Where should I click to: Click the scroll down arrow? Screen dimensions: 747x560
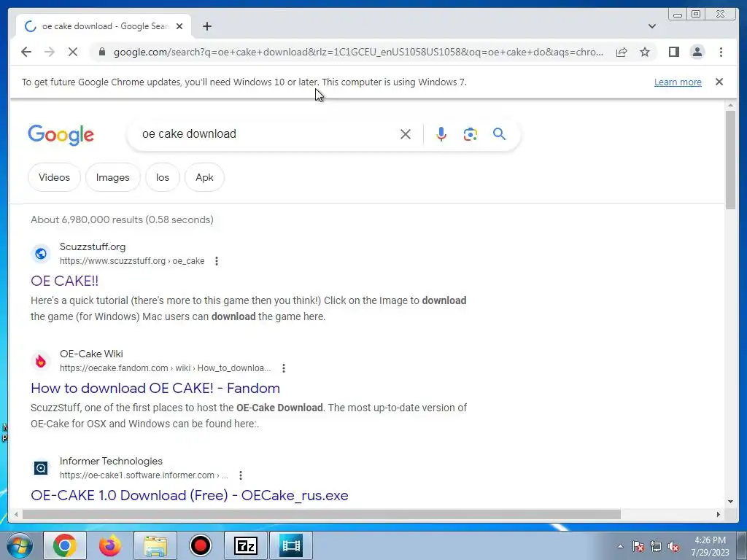click(x=730, y=502)
